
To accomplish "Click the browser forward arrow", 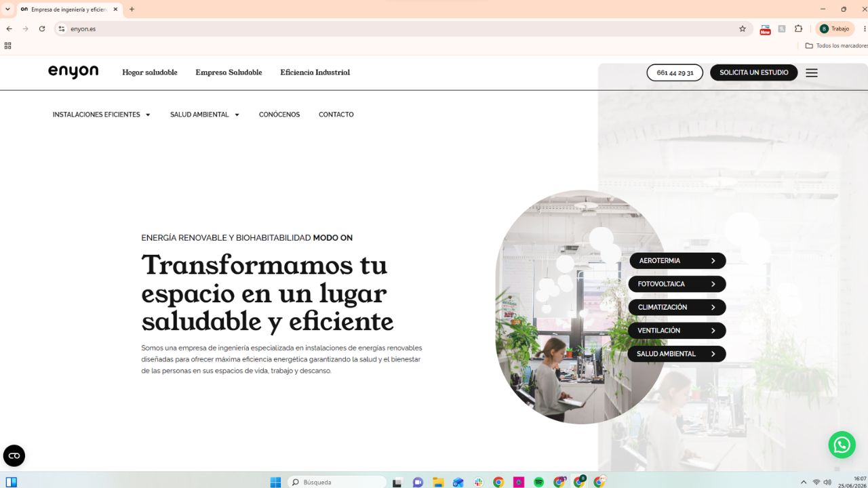I will coord(25,29).
